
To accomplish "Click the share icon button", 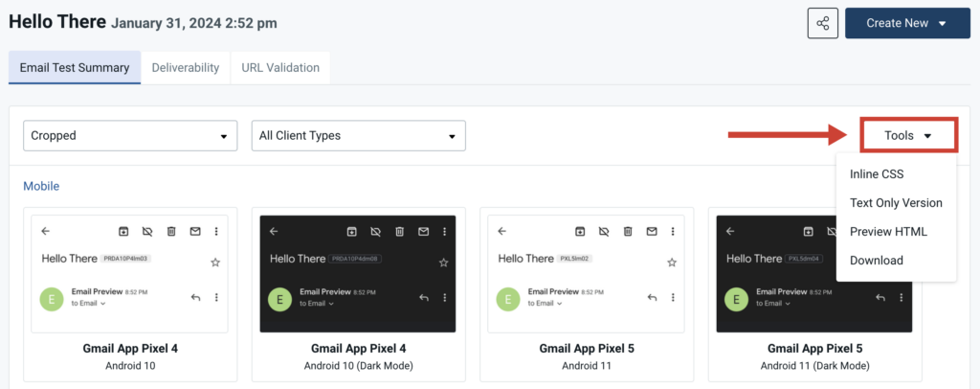I will coord(822,23).
